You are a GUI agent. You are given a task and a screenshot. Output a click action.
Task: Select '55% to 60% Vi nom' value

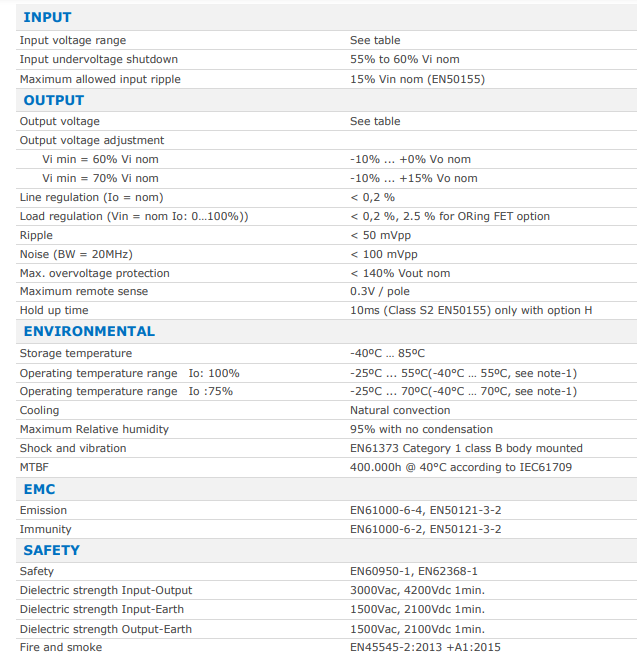point(404,59)
